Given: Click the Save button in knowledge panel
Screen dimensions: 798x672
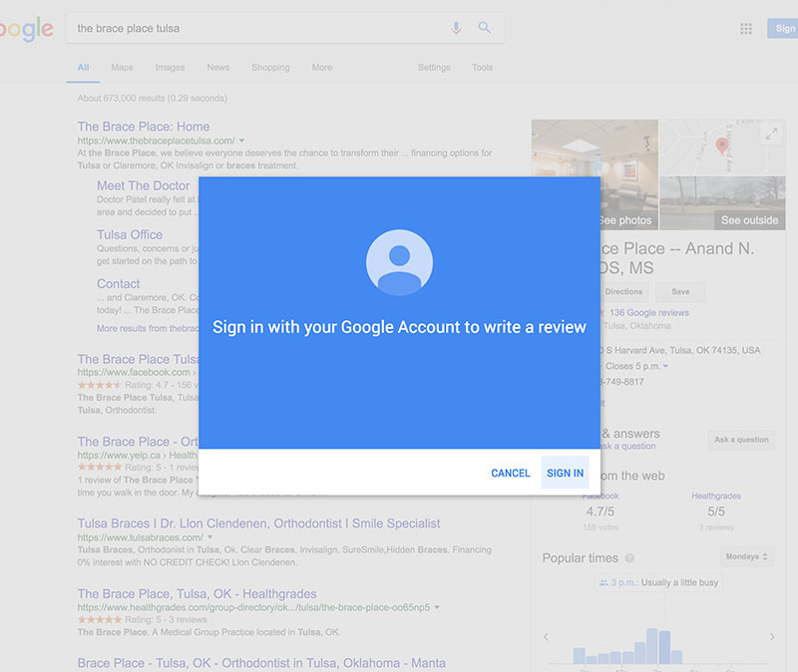Looking at the screenshot, I should 680,292.
